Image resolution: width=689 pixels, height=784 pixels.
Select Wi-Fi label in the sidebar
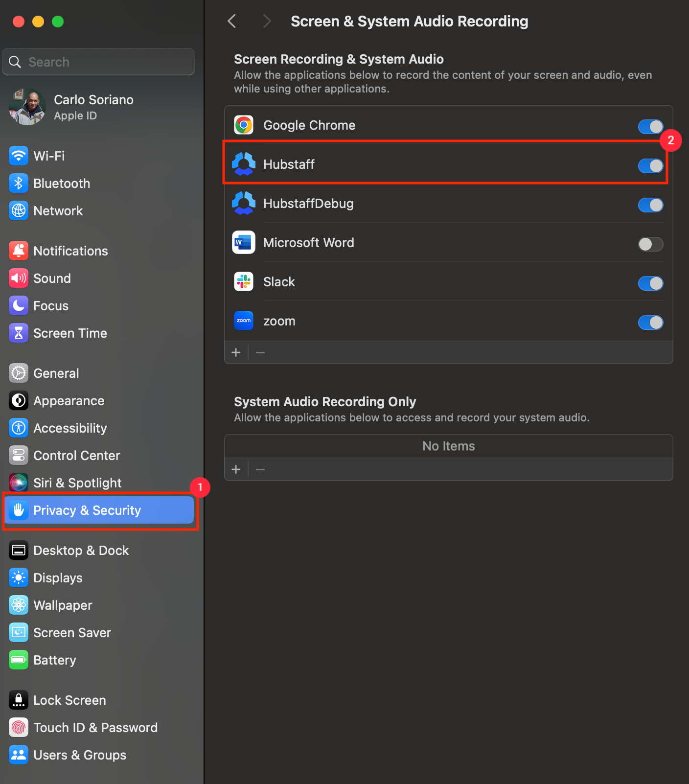(x=49, y=156)
